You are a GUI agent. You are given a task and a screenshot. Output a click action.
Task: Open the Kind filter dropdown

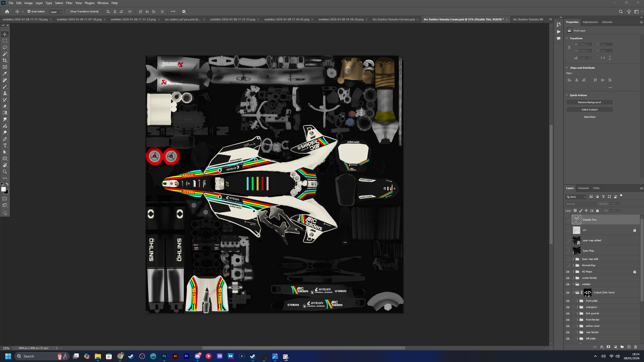click(576, 196)
